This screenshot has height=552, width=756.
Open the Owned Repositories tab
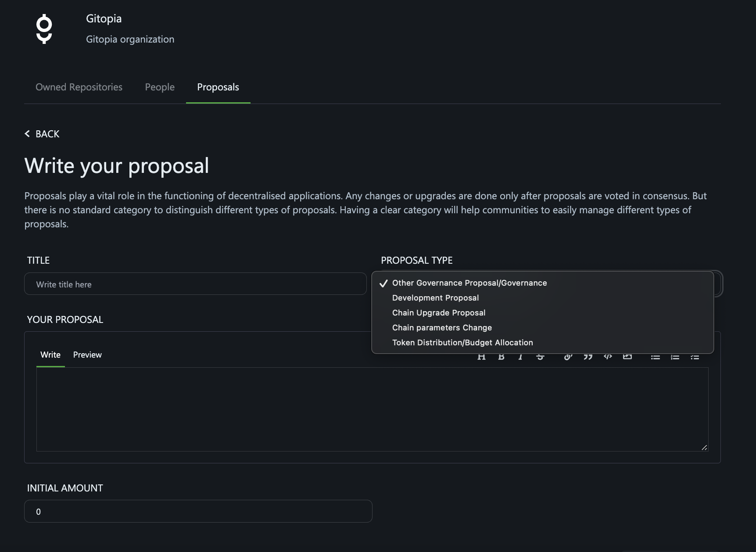click(x=79, y=87)
